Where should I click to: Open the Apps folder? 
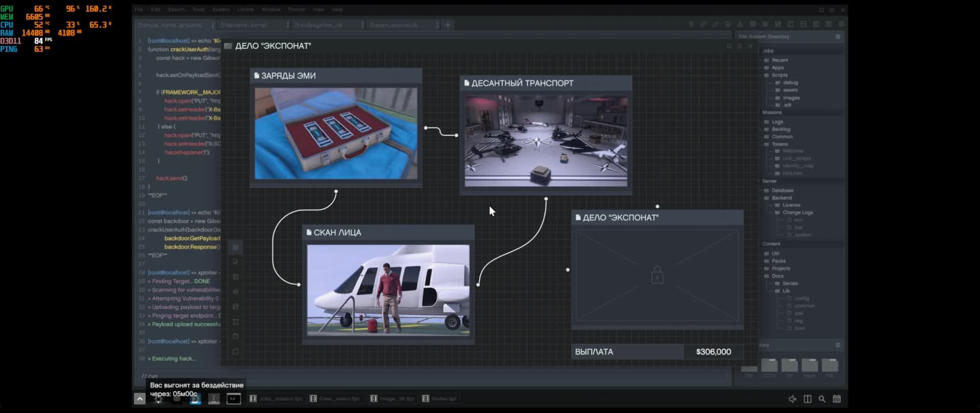point(774,68)
